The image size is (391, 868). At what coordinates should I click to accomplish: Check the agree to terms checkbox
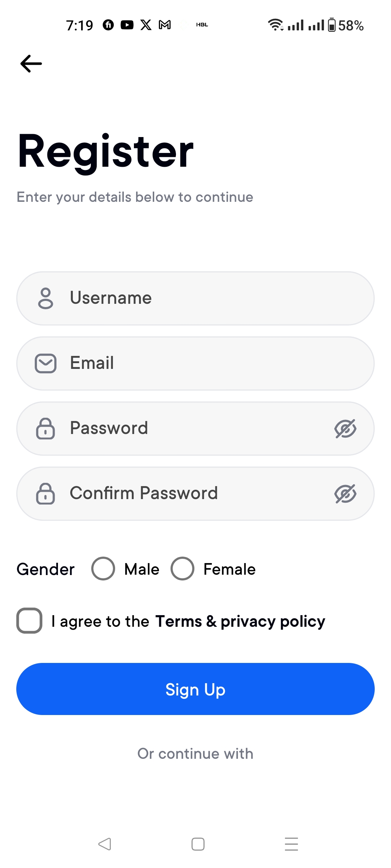[29, 621]
